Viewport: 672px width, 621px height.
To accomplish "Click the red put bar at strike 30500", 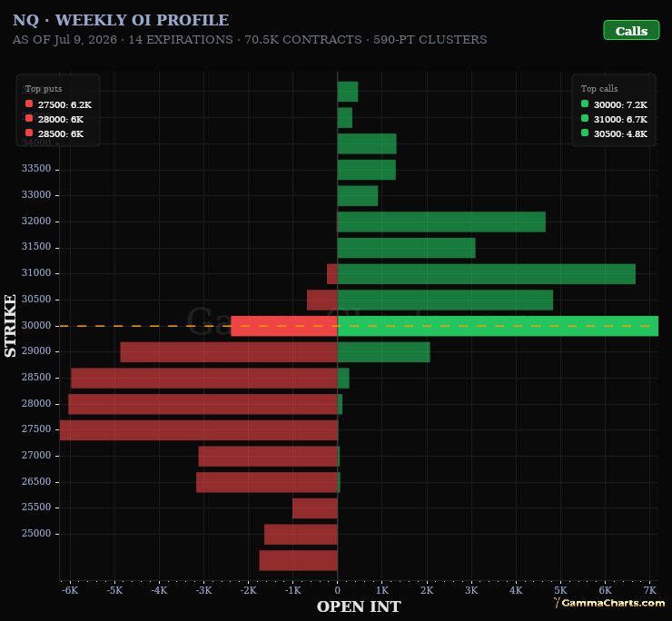I will point(322,300).
